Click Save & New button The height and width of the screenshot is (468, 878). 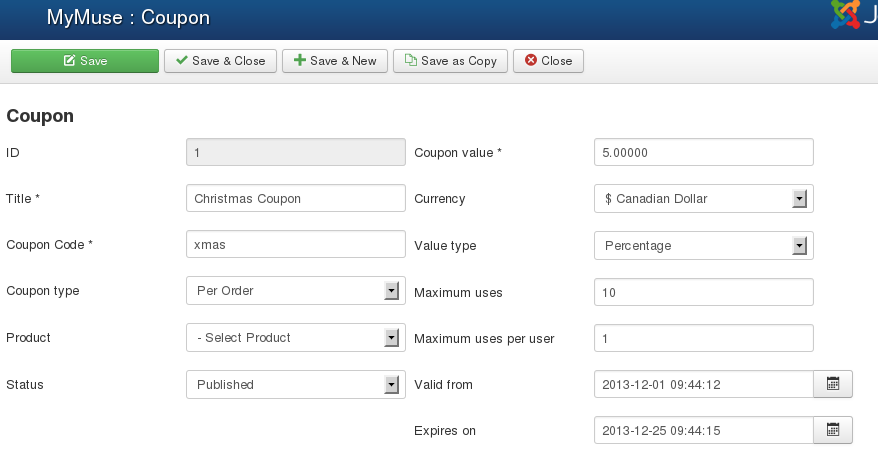click(335, 61)
